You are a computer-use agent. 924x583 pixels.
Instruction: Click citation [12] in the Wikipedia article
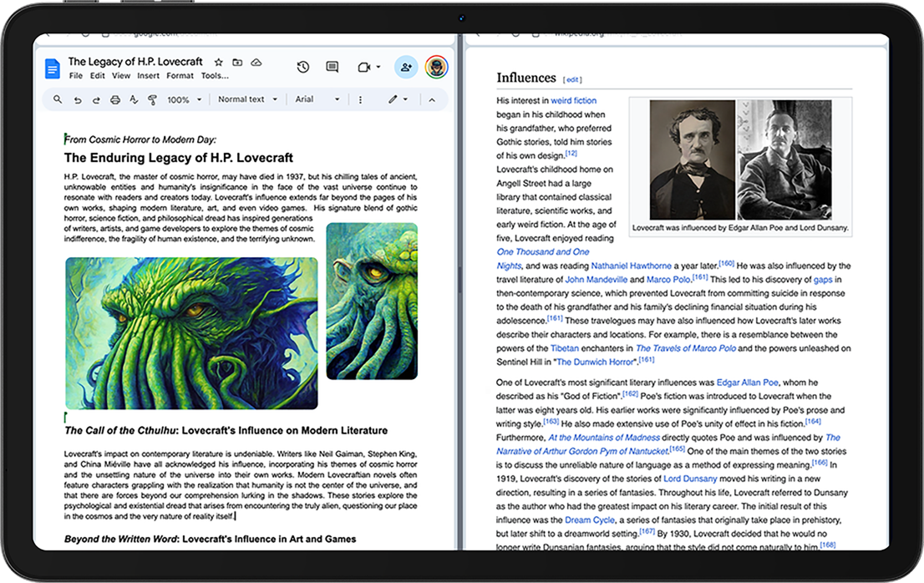pos(571,153)
